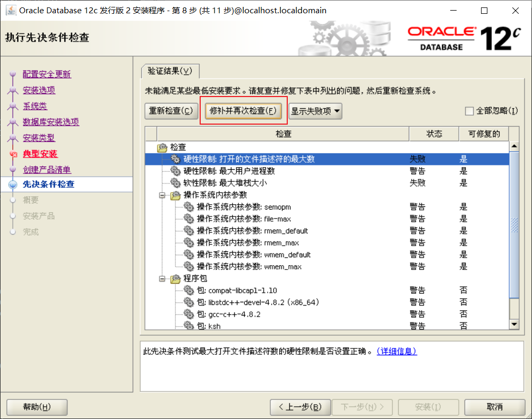Go to the 系统类 step link
The image size is (532, 419).
click(35, 106)
